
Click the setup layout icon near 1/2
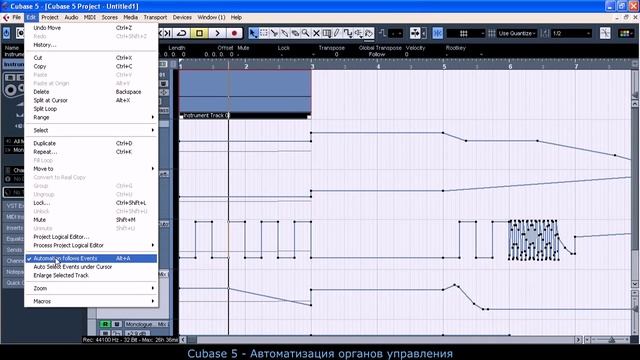pyautogui.click(x=544, y=33)
